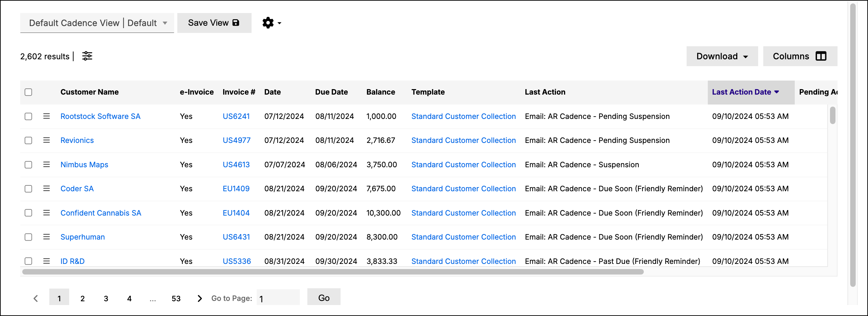Open ID R&D customer link

pos(73,261)
